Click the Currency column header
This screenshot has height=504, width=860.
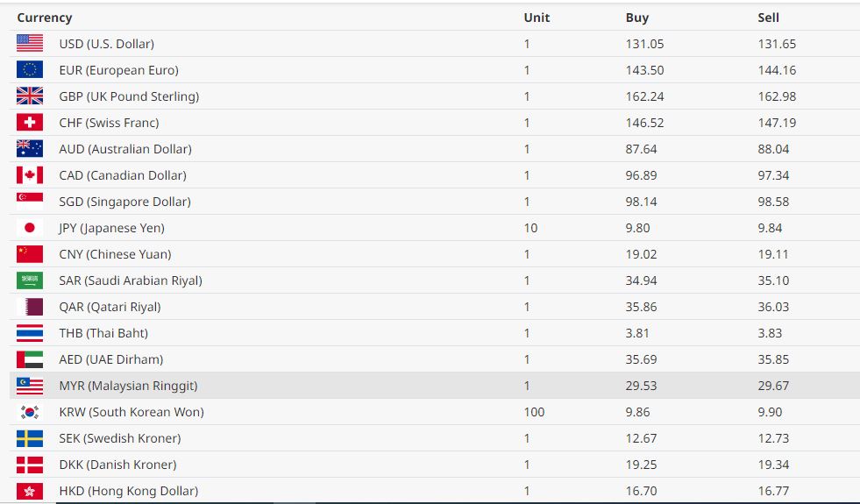[45, 18]
